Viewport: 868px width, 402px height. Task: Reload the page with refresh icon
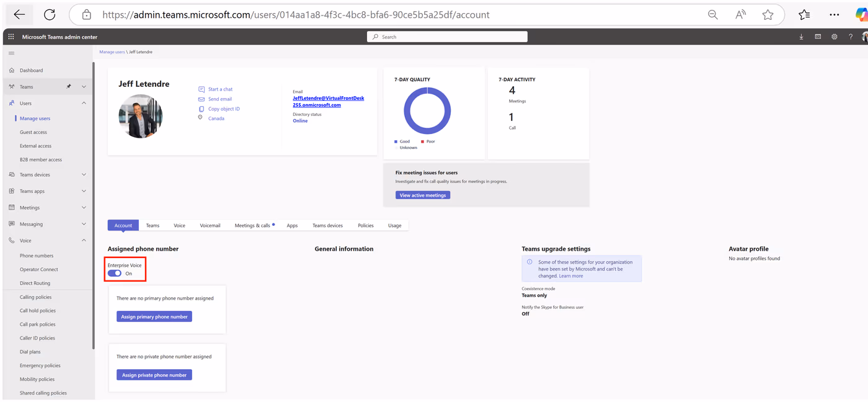tap(50, 14)
